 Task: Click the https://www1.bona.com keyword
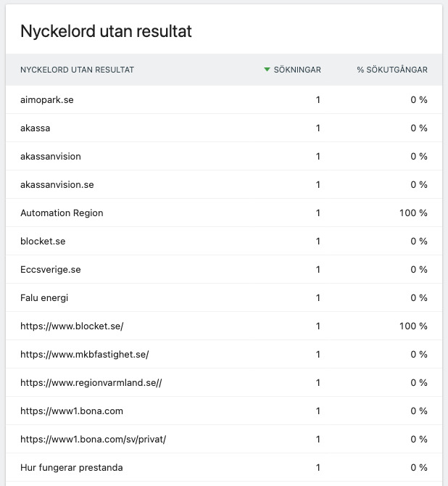coord(72,411)
